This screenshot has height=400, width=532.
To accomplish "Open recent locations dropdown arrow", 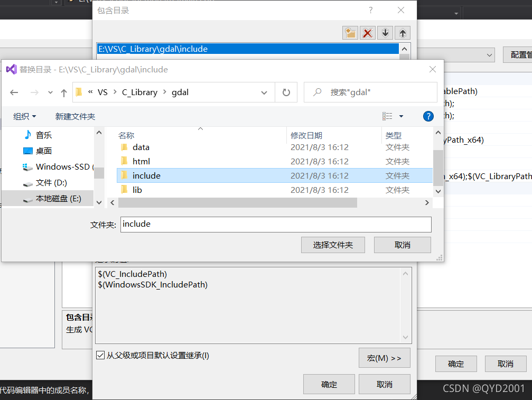I will [50, 92].
